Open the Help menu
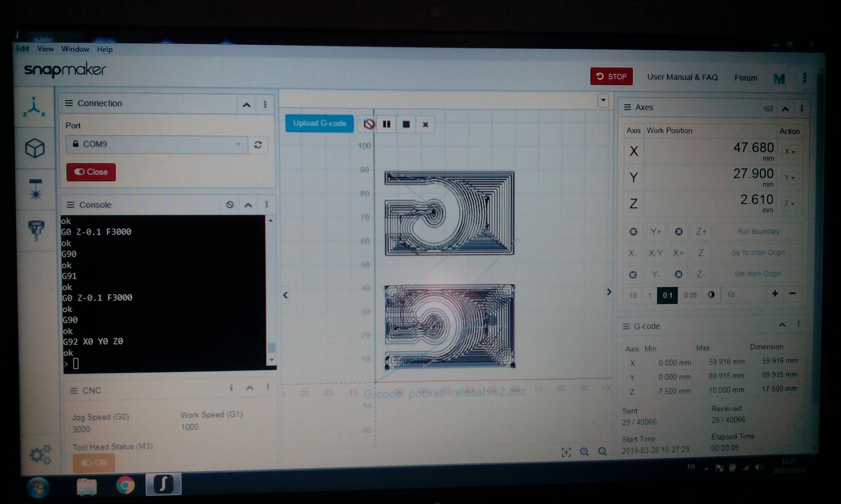841x504 pixels. point(104,50)
